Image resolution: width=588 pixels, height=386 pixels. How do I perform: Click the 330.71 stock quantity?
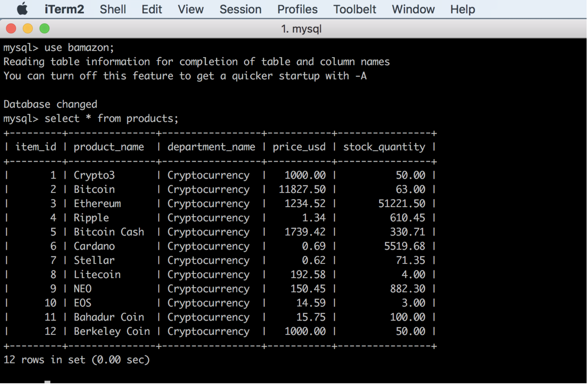pyautogui.click(x=408, y=232)
